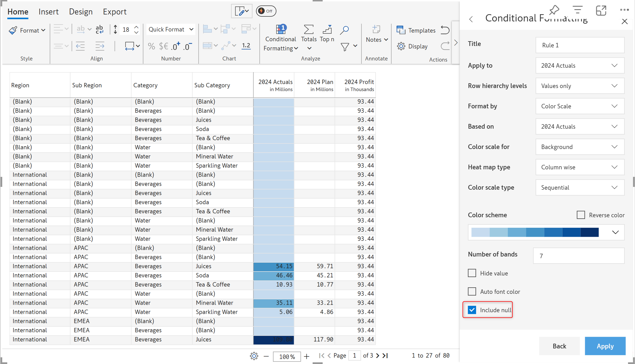Uncheck the Include null checkbox
635x364 pixels.
click(472, 310)
